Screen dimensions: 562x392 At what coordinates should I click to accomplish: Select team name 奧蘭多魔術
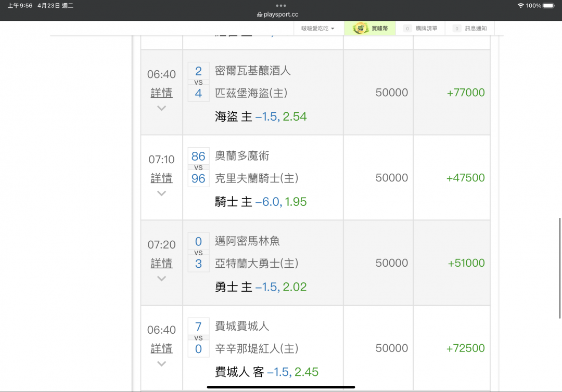[242, 156]
